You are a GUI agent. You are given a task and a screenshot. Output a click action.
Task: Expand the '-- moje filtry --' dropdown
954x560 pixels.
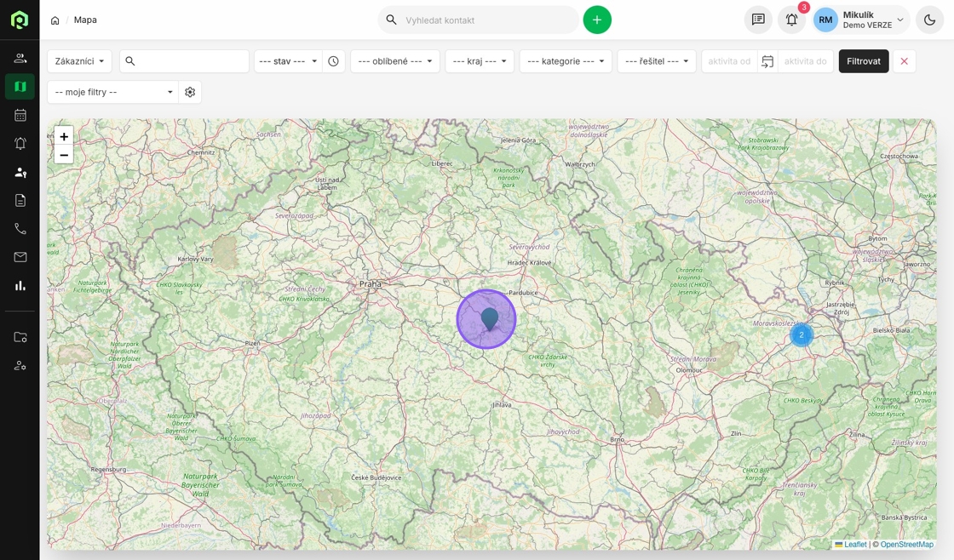(112, 92)
